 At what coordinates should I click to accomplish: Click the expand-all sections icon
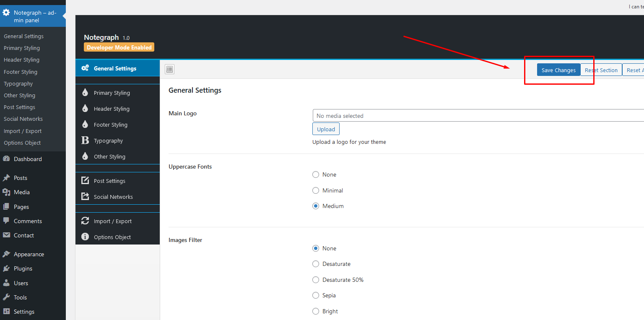[x=169, y=70]
